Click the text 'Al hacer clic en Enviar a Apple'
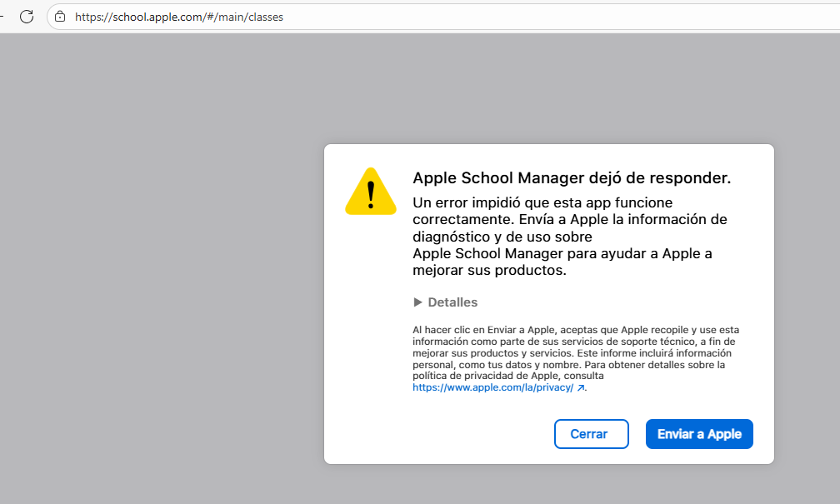The width and height of the screenshot is (840, 504). tap(485, 330)
